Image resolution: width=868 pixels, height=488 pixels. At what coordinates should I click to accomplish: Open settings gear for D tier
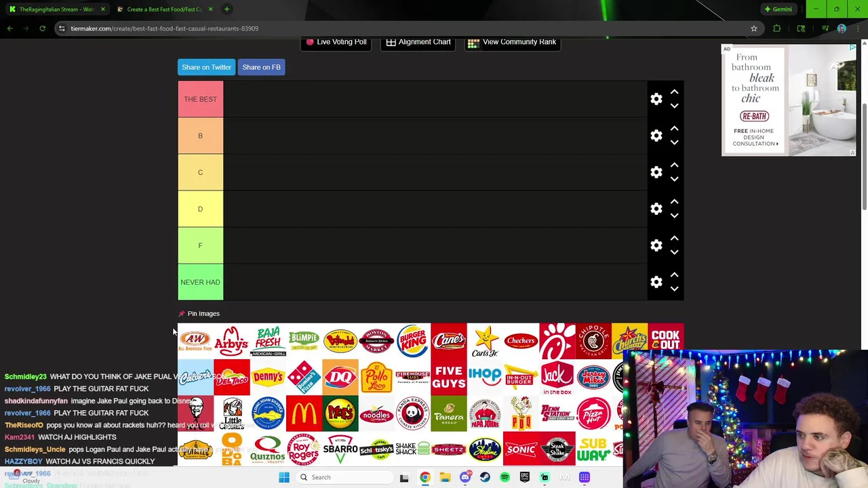656,209
